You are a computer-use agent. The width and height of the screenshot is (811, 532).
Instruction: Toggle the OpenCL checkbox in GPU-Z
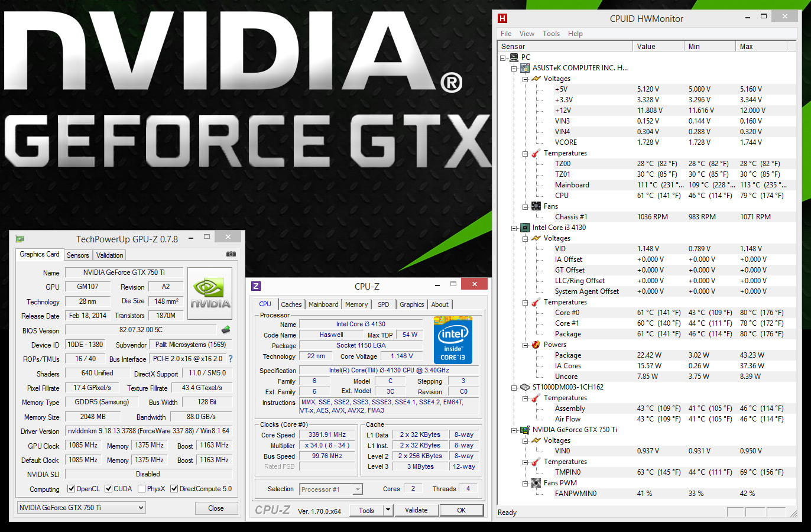(x=71, y=489)
